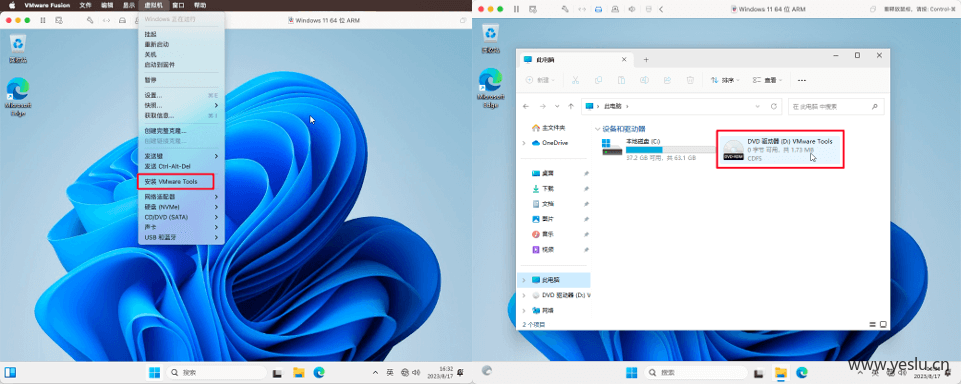
Task: Click wrench settings icon in right VM window
Action: tap(564, 9)
